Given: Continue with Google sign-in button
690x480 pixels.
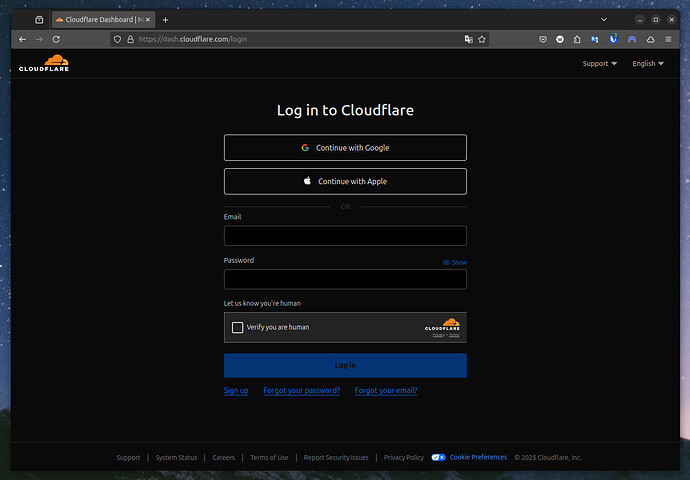Looking at the screenshot, I should tap(345, 148).
